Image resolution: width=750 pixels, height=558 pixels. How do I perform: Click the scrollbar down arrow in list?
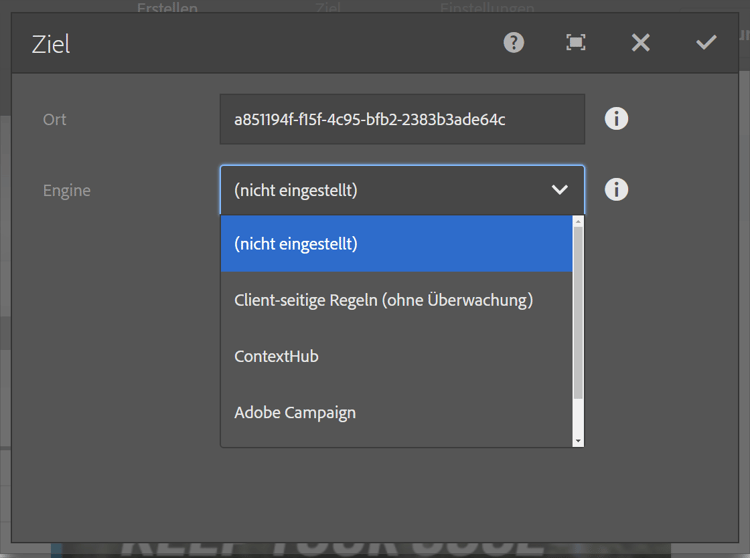coord(578,441)
